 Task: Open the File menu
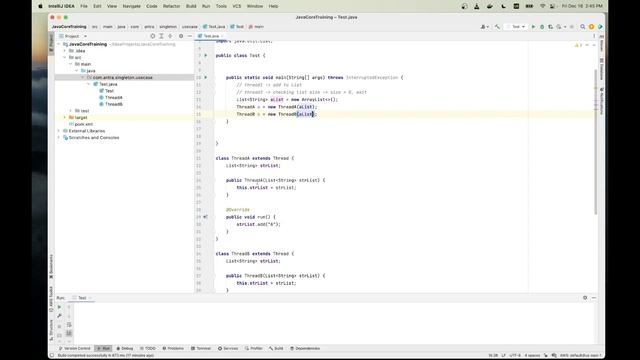click(84, 6)
